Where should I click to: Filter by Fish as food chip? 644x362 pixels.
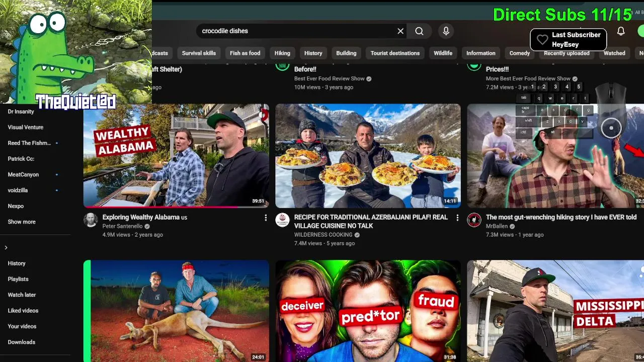245,53
